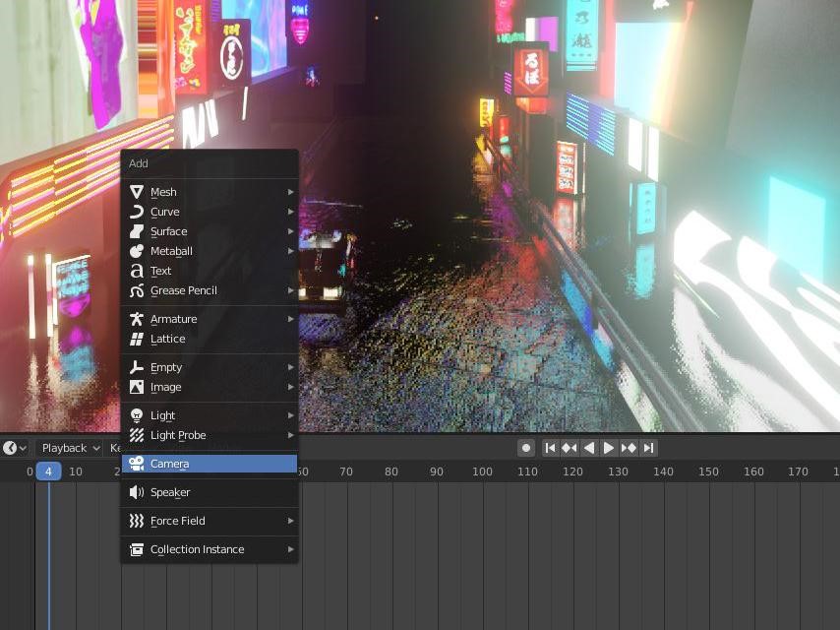Open the Playback dropdown
The height and width of the screenshot is (630, 840).
pos(67,448)
